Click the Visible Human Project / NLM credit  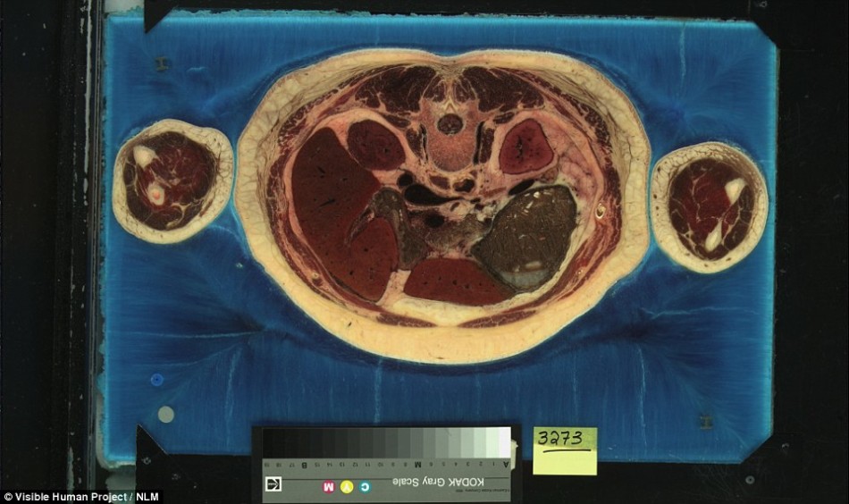pyautogui.click(x=81, y=496)
